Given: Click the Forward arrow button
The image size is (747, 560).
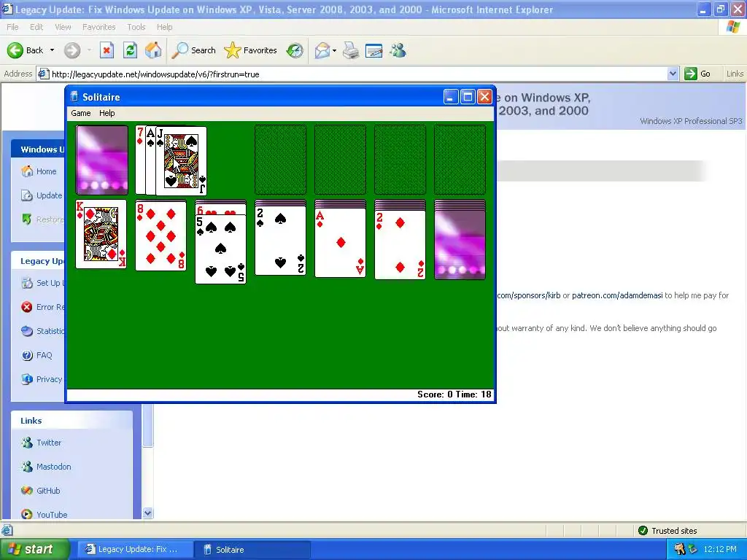Looking at the screenshot, I should pyautogui.click(x=72, y=50).
